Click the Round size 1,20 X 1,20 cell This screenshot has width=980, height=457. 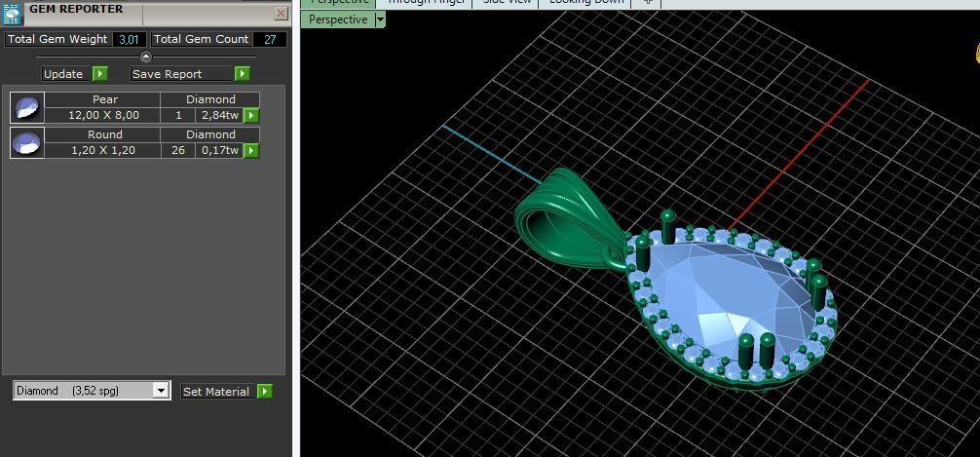[103, 151]
